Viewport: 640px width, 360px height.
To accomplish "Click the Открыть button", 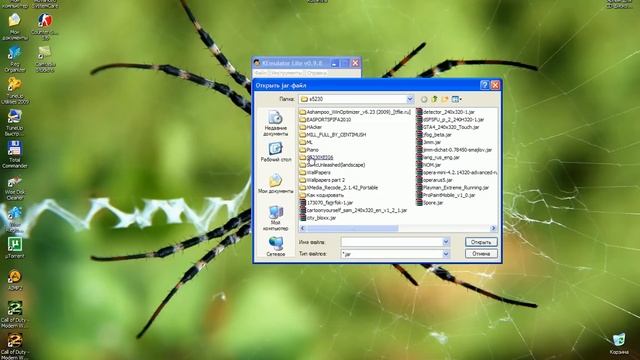I will (481, 242).
